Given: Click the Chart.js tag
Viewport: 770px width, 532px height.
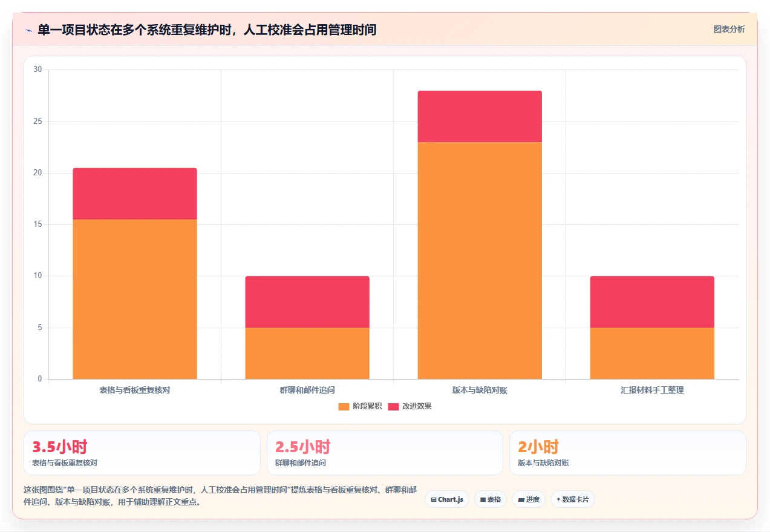Looking at the screenshot, I should click(447, 499).
